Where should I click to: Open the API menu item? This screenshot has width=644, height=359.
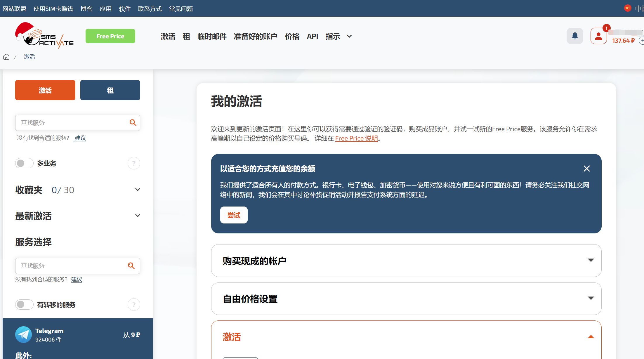[313, 37]
